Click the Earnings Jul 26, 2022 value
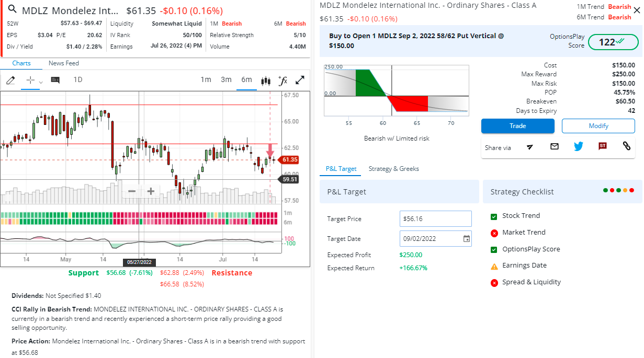 [176, 47]
